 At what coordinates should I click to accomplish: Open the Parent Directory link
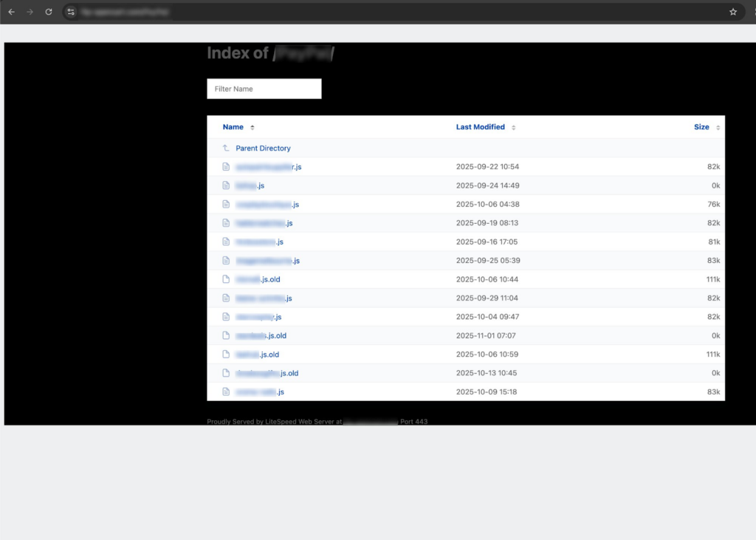pyautogui.click(x=263, y=148)
